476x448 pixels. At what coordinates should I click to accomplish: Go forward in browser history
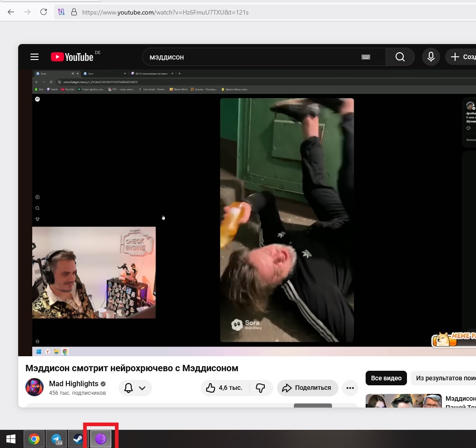pos(27,12)
